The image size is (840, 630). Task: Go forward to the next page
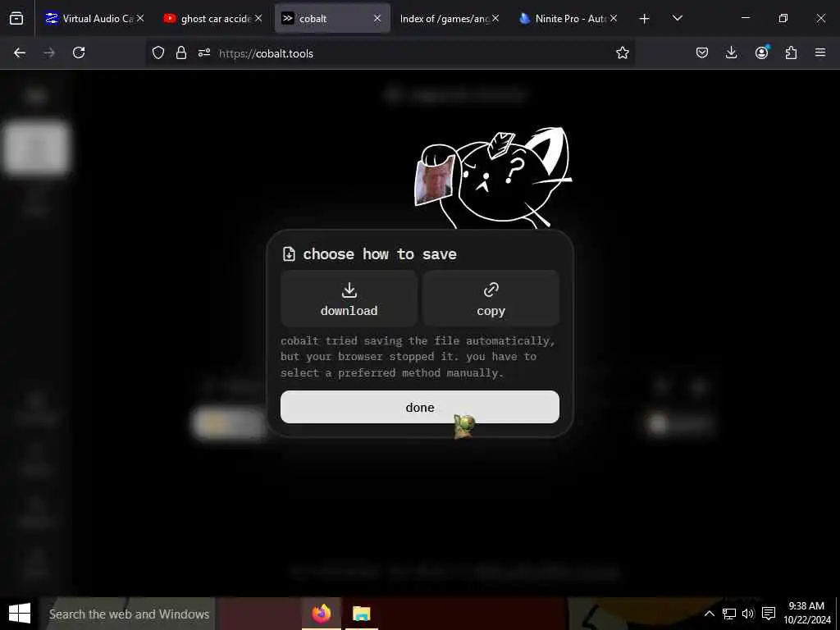49,52
